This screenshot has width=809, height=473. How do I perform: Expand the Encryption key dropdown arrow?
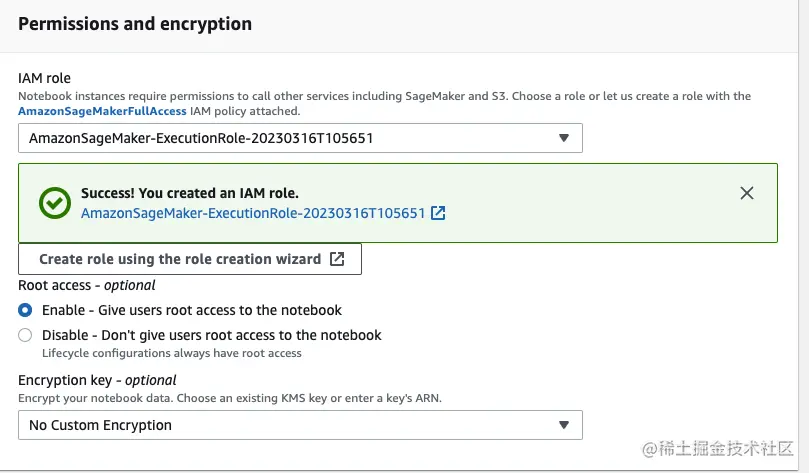click(x=563, y=425)
